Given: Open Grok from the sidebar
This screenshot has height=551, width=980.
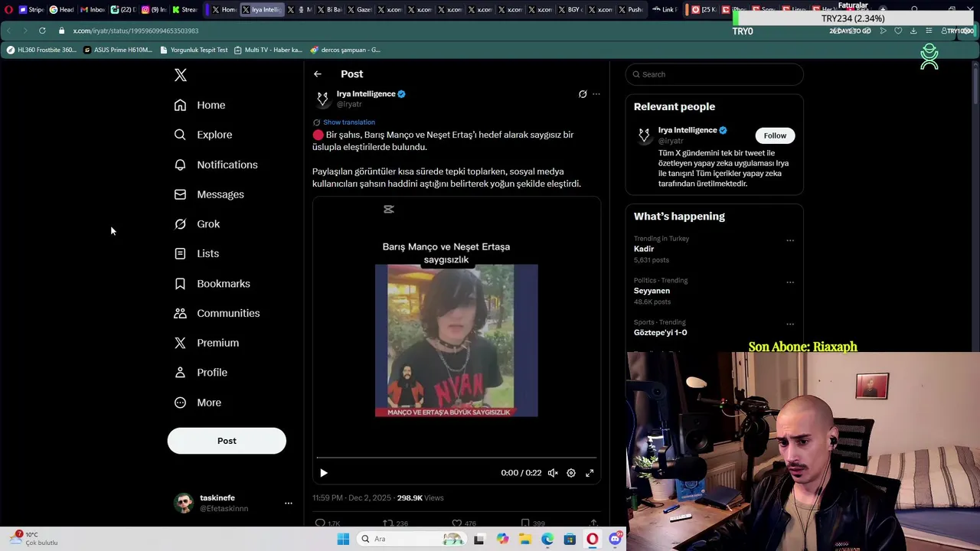Looking at the screenshot, I should pyautogui.click(x=197, y=224).
